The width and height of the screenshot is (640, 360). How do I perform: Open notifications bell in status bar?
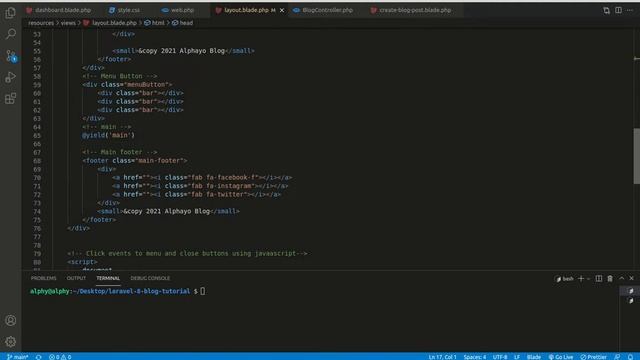point(630,357)
